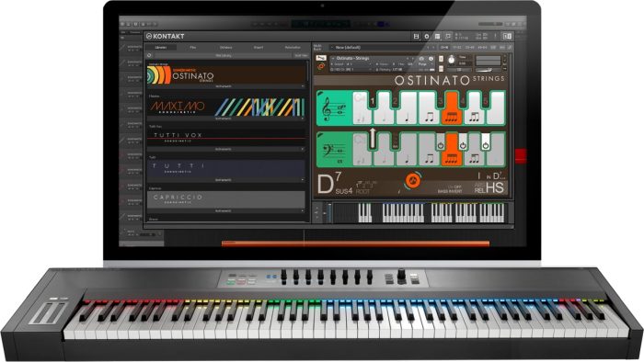Click the Tutti Vox library banner

[x=226, y=137]
